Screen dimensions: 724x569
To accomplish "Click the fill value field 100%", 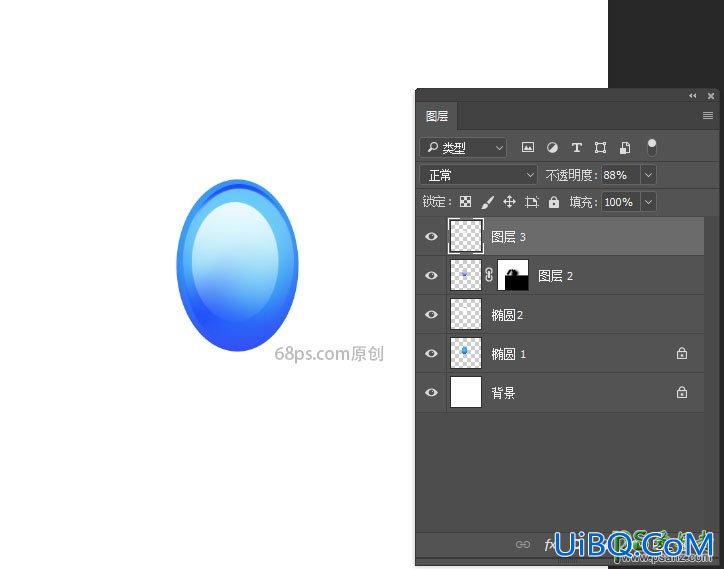I will click(621, 202).
